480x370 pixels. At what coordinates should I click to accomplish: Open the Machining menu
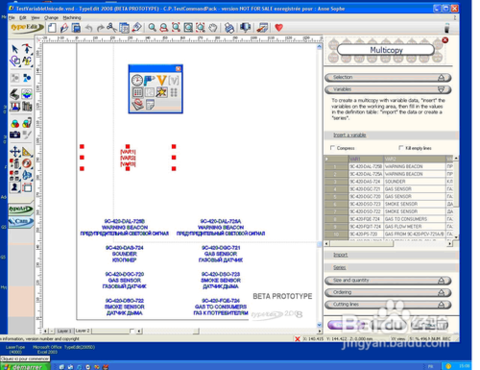click(x=72, y=18)
